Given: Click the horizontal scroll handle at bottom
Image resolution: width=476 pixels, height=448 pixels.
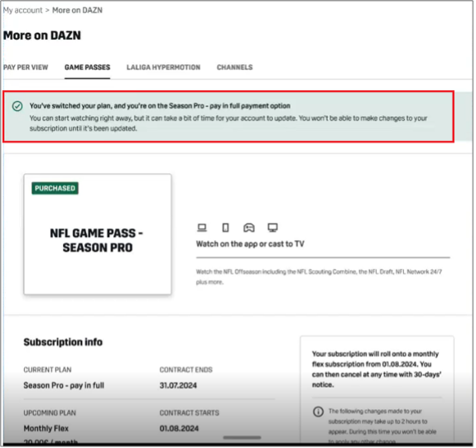Looking at the screenshot, I should (243, 438).
